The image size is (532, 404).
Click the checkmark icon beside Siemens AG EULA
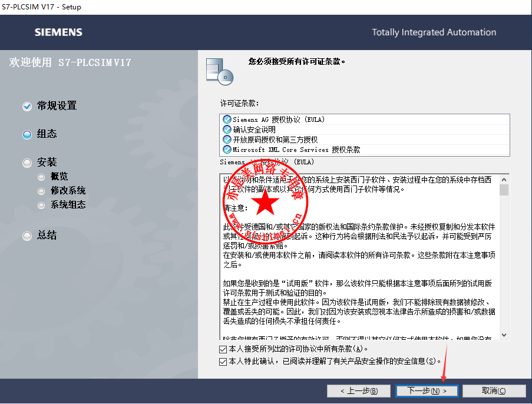[227, 120]
